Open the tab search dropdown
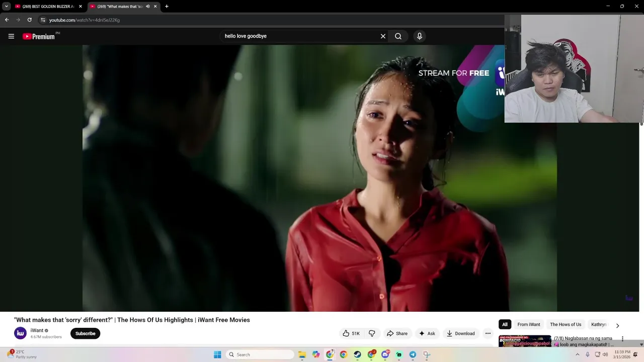 [x=7, y=7]
